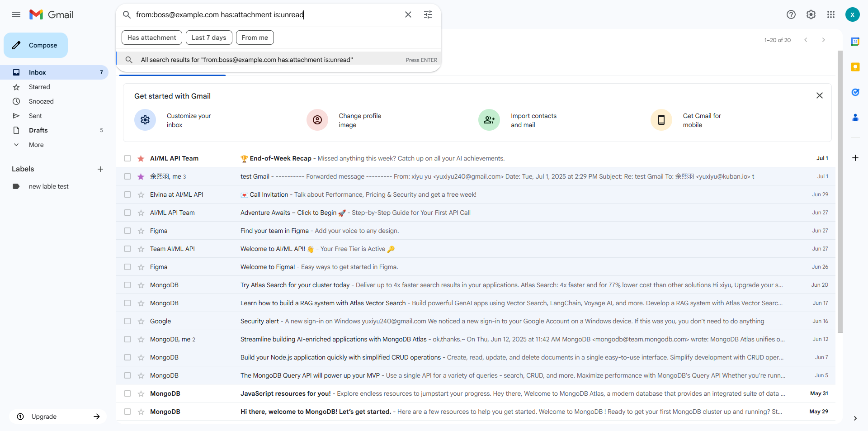The image size is (868, 431).
Task: Check the Security alert email checkbox
Action: click(127, 321)
